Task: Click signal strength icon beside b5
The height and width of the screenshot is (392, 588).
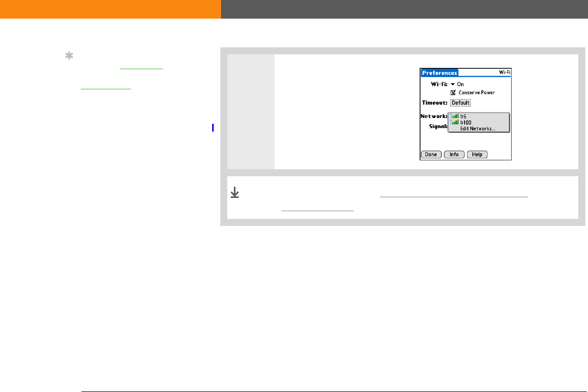Action: tap(454, 116)
